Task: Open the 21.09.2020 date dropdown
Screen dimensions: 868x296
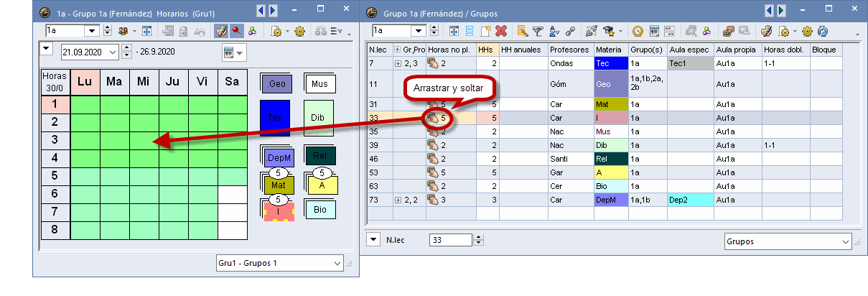Action: point(113,52)
